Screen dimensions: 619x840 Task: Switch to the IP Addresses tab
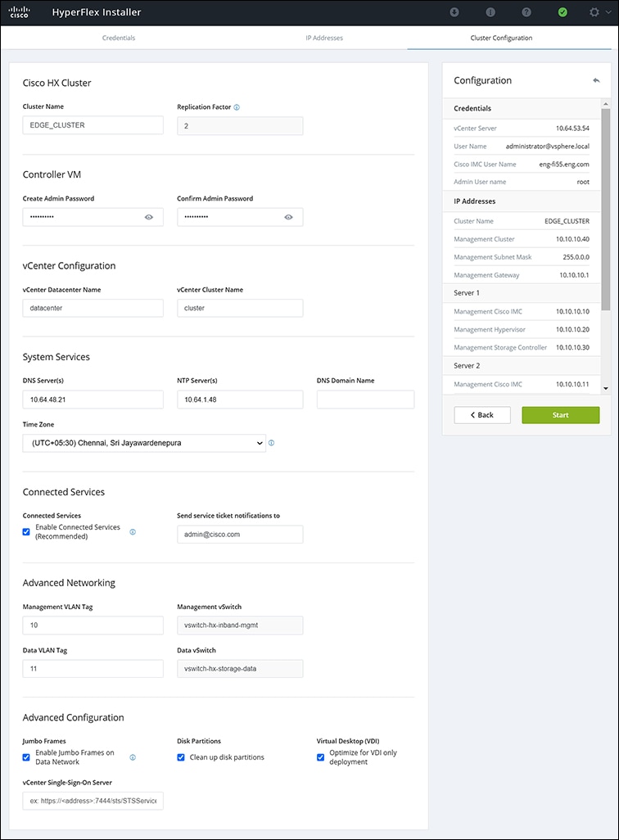pos(324,38)
